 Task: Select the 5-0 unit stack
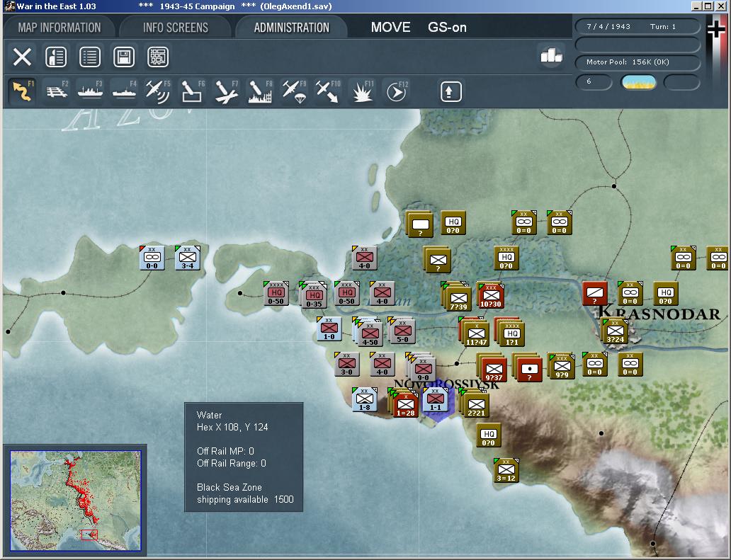[x=402, y=331]
